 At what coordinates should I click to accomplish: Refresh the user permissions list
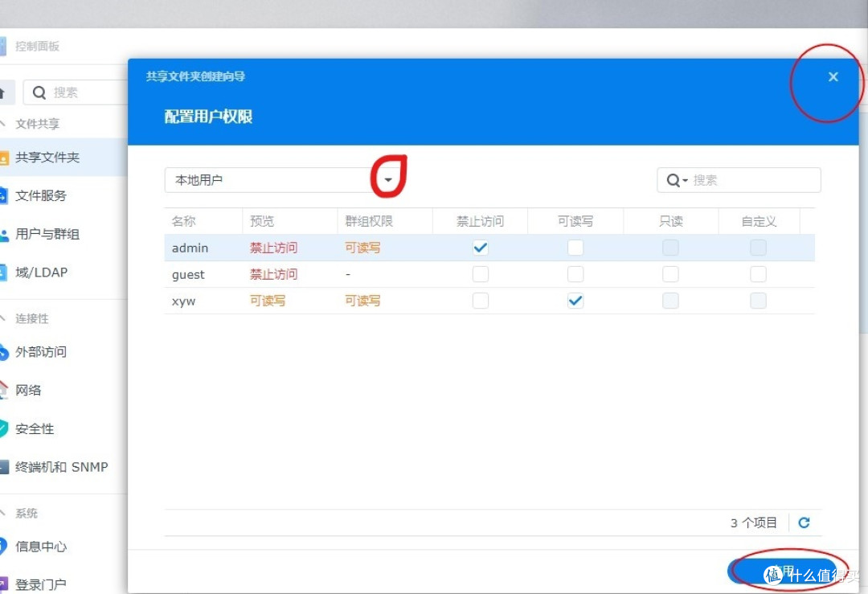tap(804, 522)
